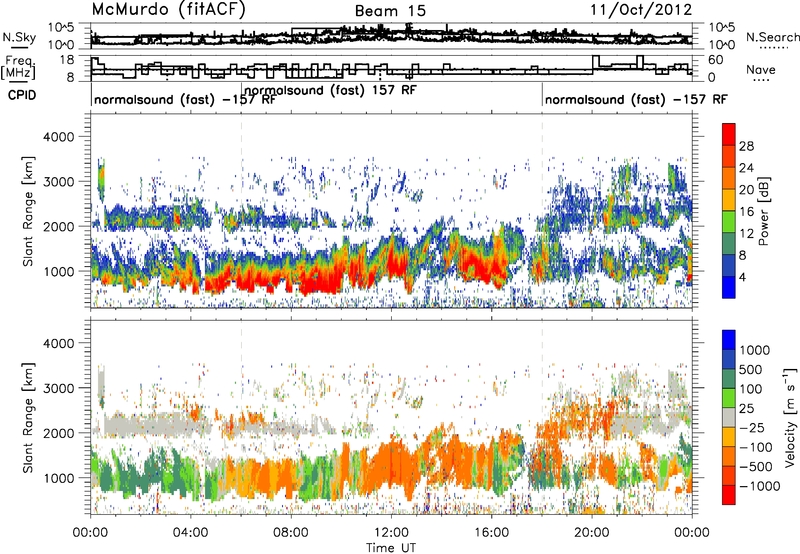
Task: Click the 20 value on Power colorbar
Action: [x=746, y=190]
